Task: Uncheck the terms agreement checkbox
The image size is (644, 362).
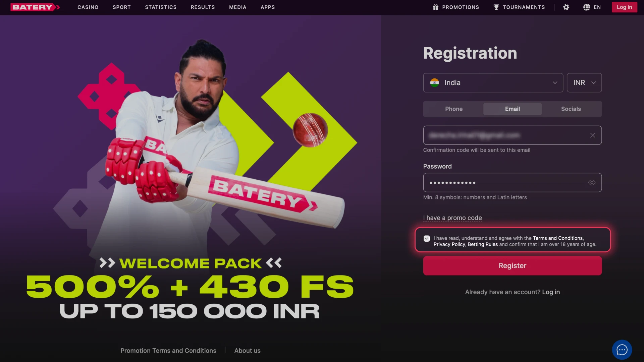Action: [427, 238]
